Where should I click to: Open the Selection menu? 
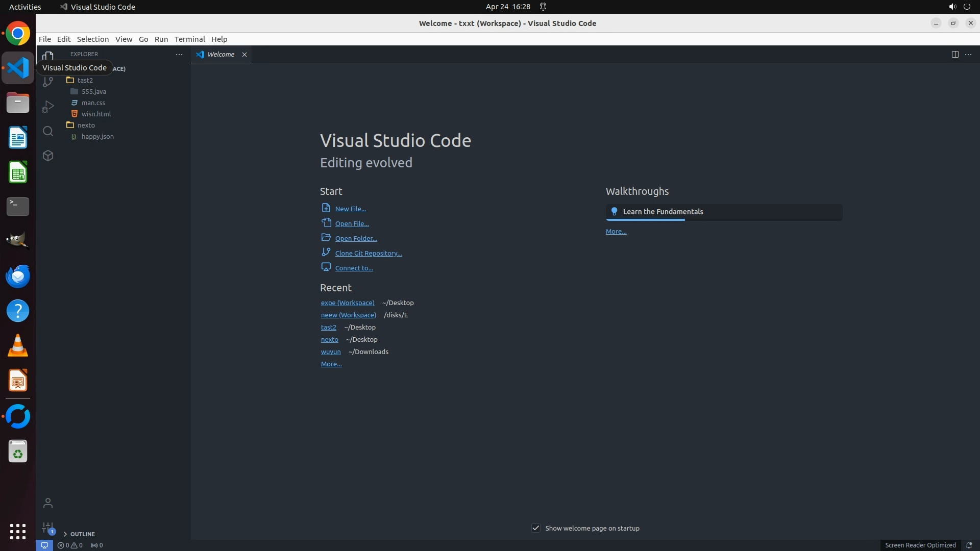coord(92,39)
